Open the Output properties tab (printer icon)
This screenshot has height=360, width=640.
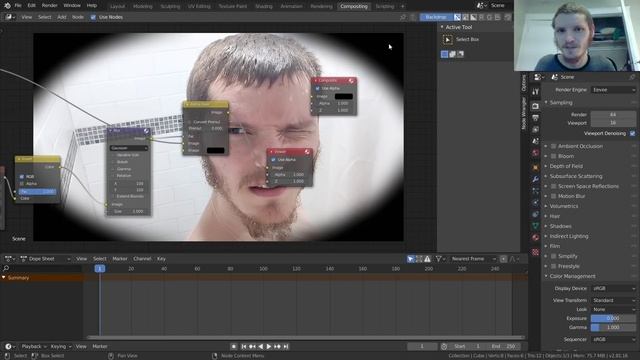tap(536, 118)
